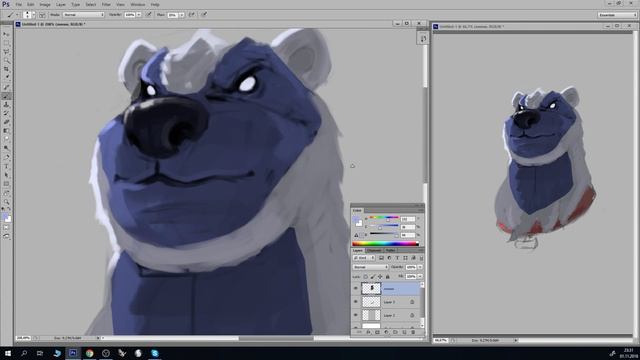Select the Spot Healing Brush tool
Screen dimensions: 640x360
[x=6, y=87]
